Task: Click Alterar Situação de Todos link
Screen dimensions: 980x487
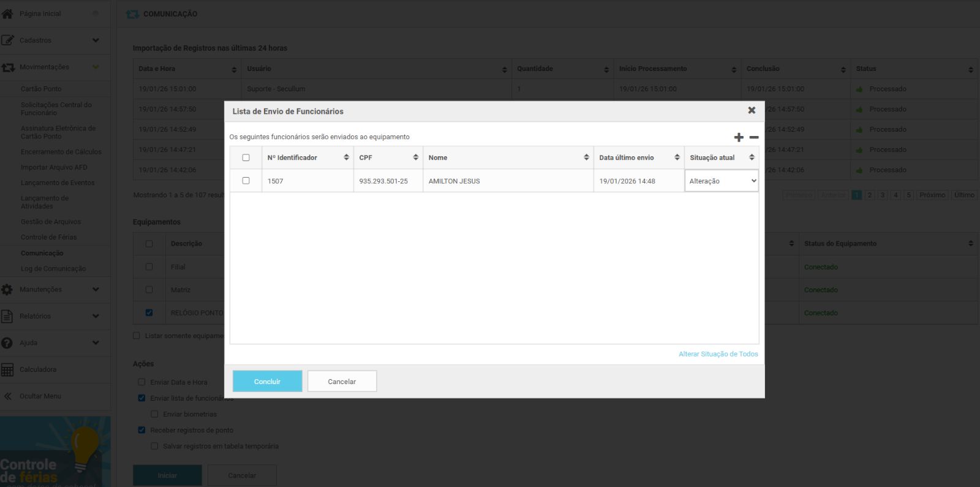Action: (x=718, y=354)
